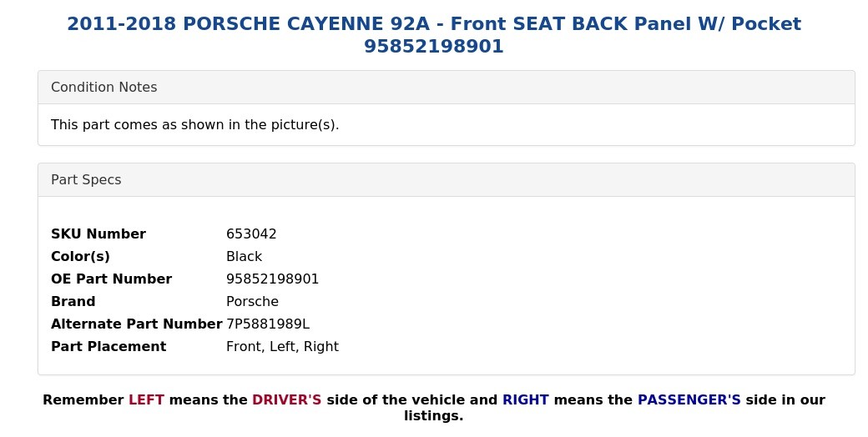Click the Brand label
Image resolution: width=868 pixels, height=437 pixels.
coord(73,301)
